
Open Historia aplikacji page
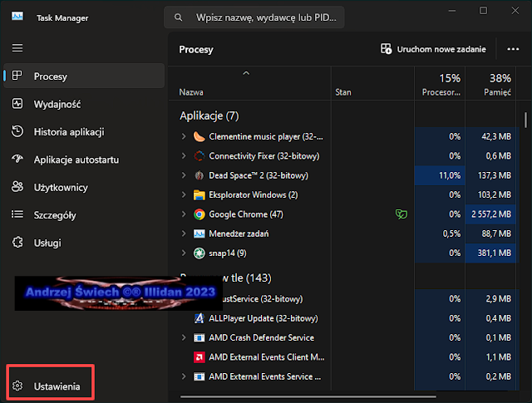(84, 131)
